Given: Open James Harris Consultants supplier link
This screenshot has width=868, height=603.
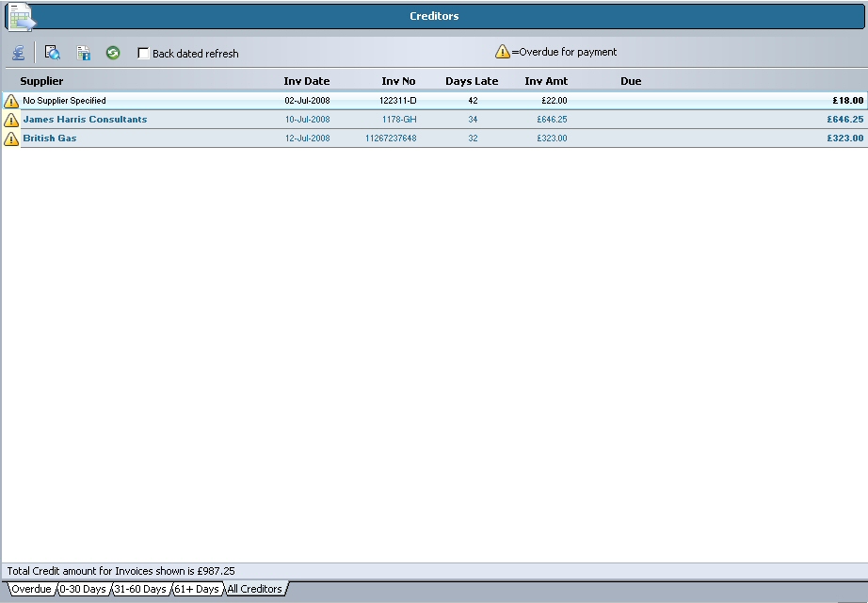Looking at the screenshot, I should pyautogui.click(x=85, y=120).
